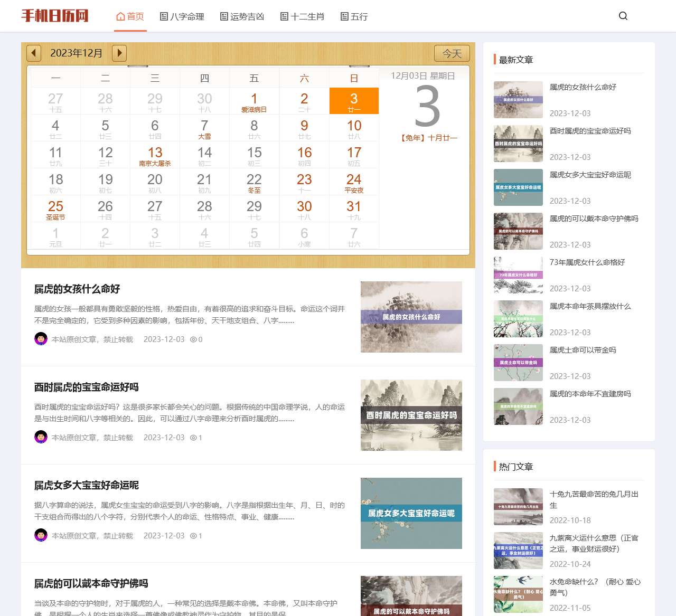Viewport: 676px width, 616px height.
Task: Open sidebar link 属虎的可以戴本命守护佛吗
Action: [594, 219]
